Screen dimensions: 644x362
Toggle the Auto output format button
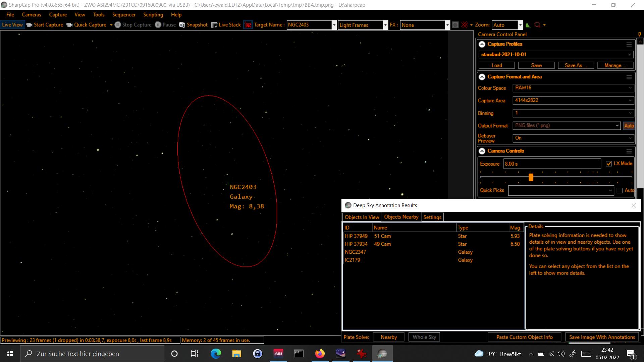point(629,126)
